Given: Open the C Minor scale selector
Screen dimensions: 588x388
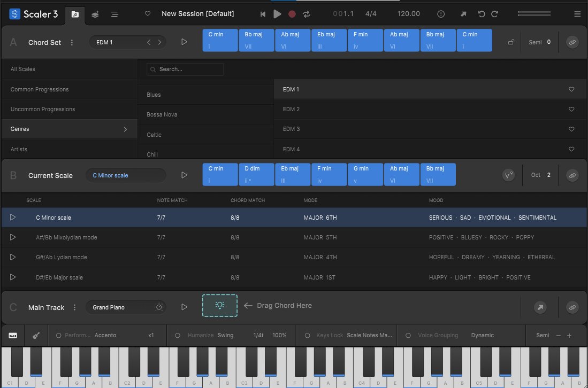Looking at the screenshot, I should point(126,176).
